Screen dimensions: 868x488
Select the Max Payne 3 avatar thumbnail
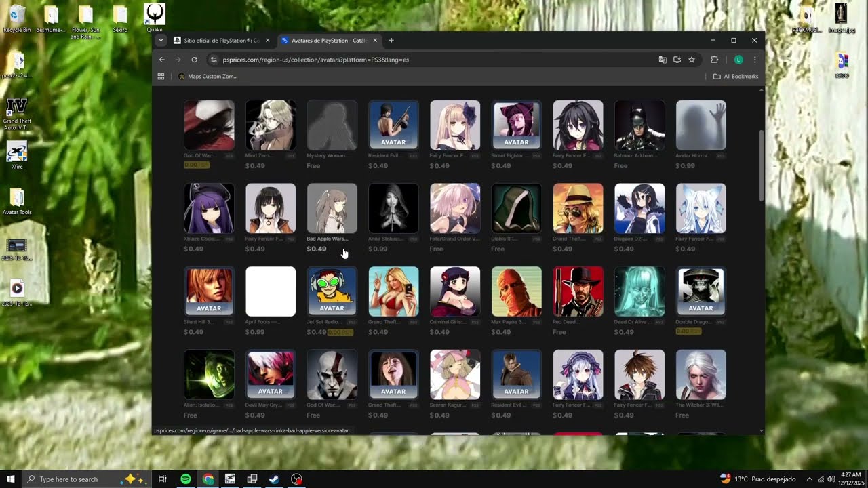coord(517,291)
